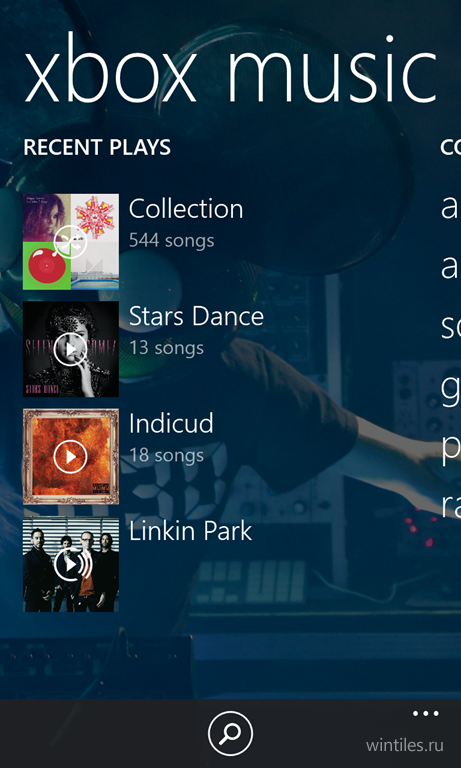The width and height of the screenshot is (461, 768).
Task: Play the Stars Dance album
Action: [x=70, y=349]
